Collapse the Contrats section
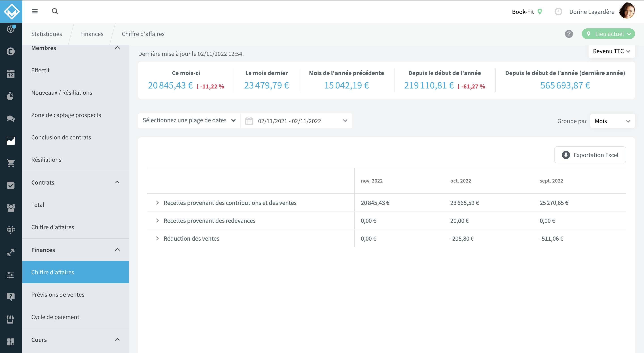The width and height of the screenshot is (644, 353). (x=117, y=182)
